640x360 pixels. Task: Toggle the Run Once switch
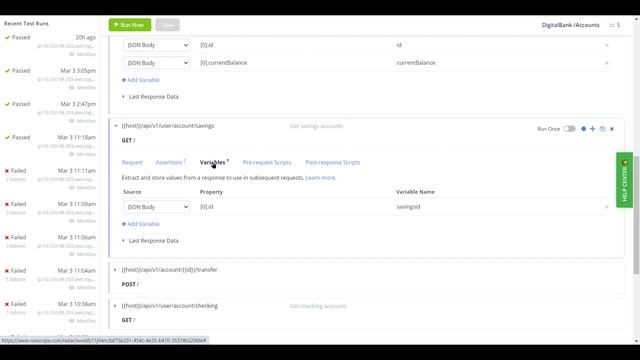[569, 129]
